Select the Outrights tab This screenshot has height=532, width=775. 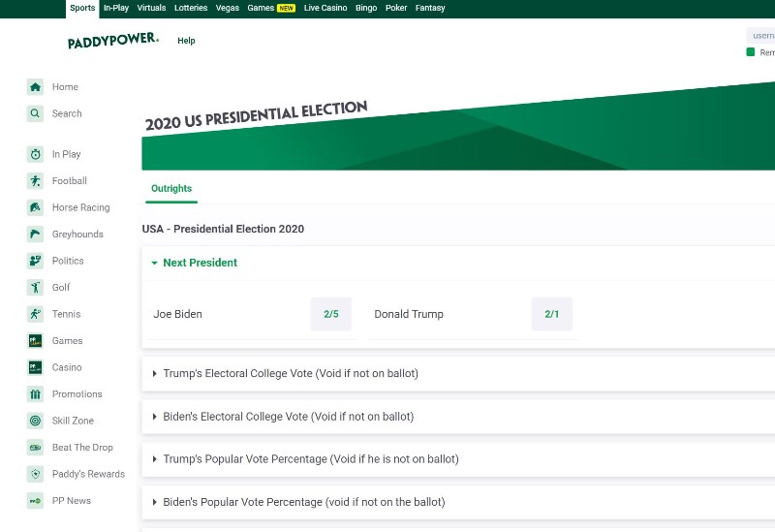pyautogui.click(x=171, y=189)
